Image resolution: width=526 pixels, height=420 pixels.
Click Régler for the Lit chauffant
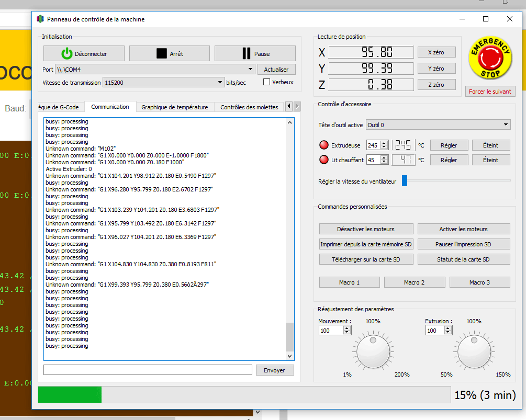[449, 160]
